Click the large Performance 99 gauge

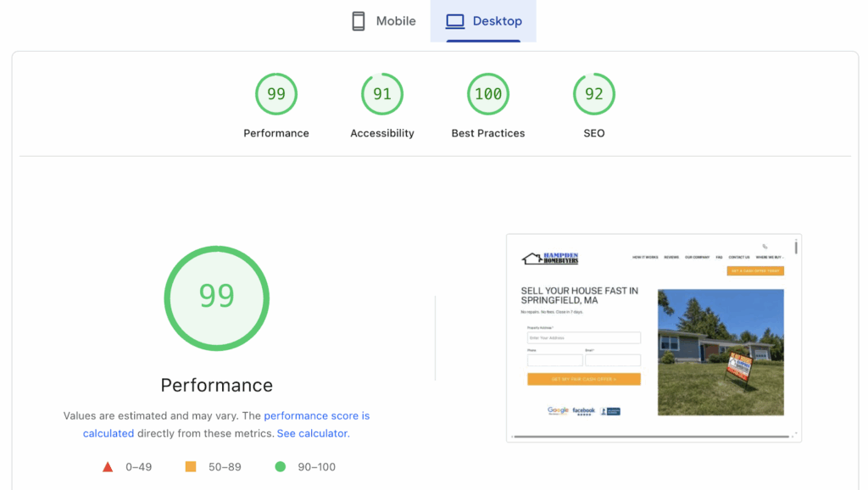(216, 298)
